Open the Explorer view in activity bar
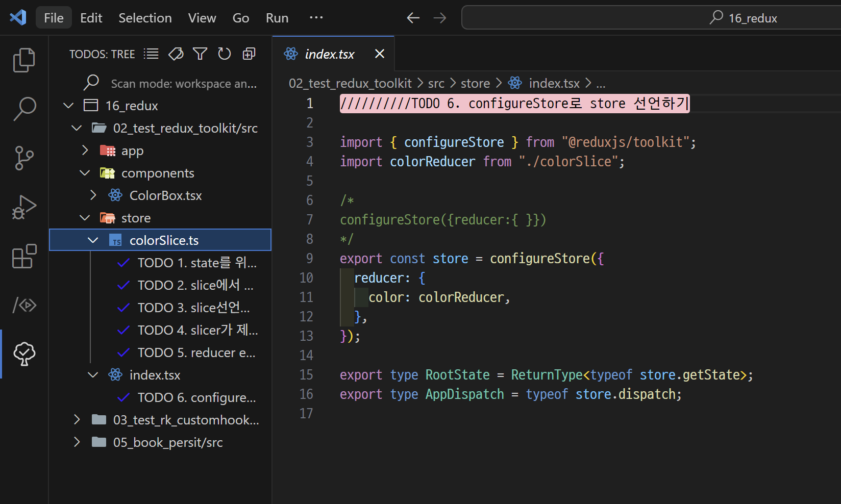841x504 pixels. (x=24, y=60)
